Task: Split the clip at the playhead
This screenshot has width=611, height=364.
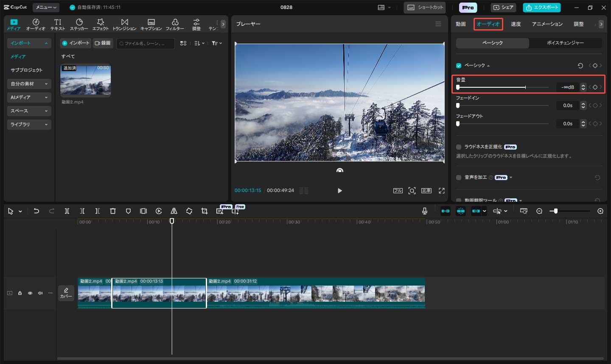Action: pyautogui.click(x=67, y=211)
